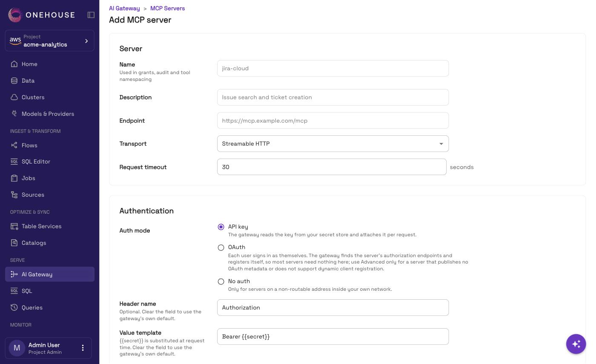Click the AWS project icon
The width and height of the screenshot is (596, 364).
[15, 41]
